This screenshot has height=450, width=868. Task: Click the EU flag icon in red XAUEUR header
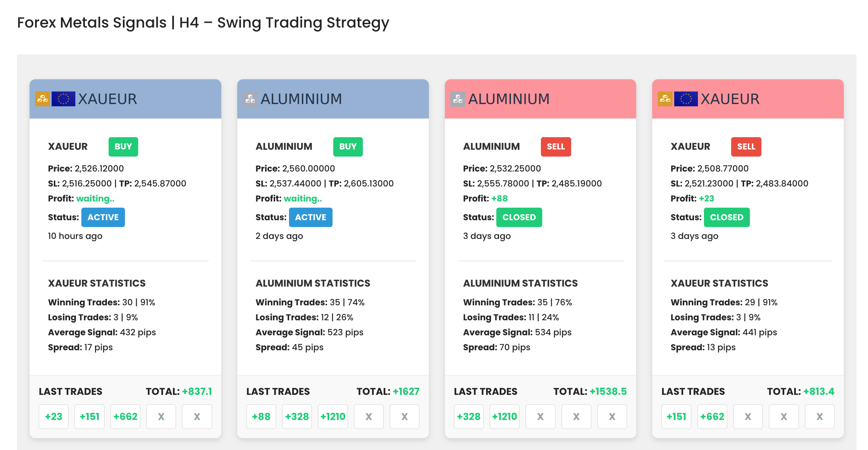pos(686,99)
